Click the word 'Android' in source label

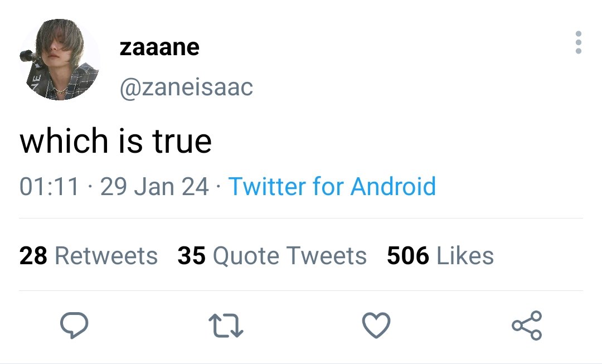coord(393,186)
